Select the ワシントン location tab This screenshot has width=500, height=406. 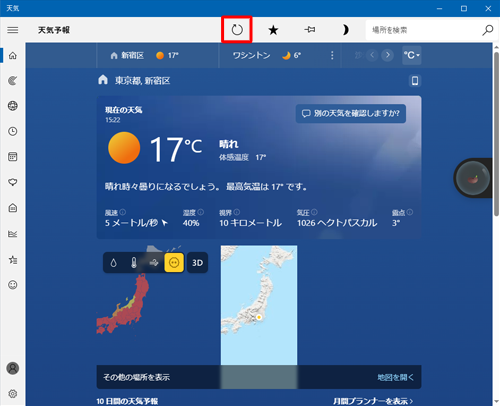pos(267,55)
